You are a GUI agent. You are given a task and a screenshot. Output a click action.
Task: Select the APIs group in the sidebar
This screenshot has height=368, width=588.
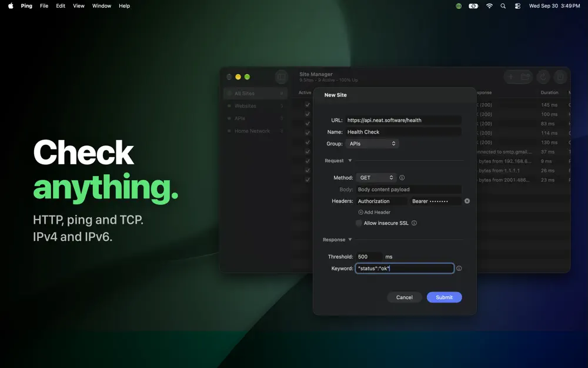255,118
